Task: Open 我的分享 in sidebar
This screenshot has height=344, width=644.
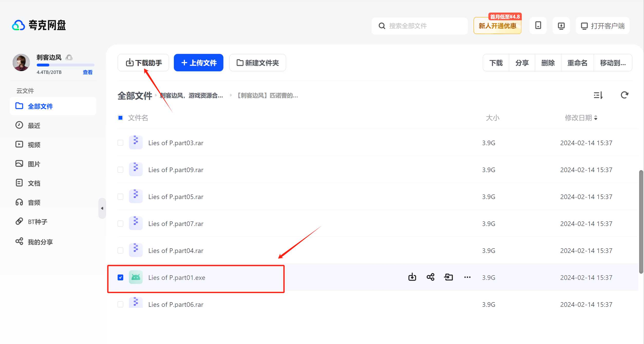Action: pos(53,242)
